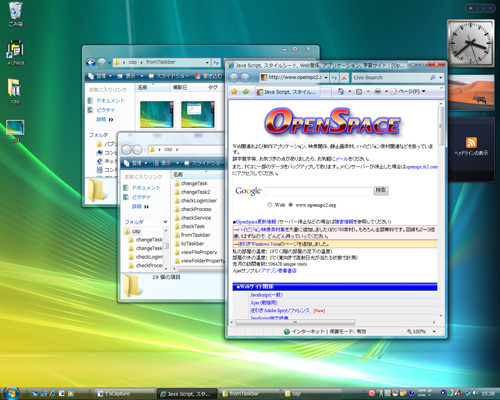
Task: Click Internet Explorer's forward button
Action: pyautogui.click(x=245, y=78)
